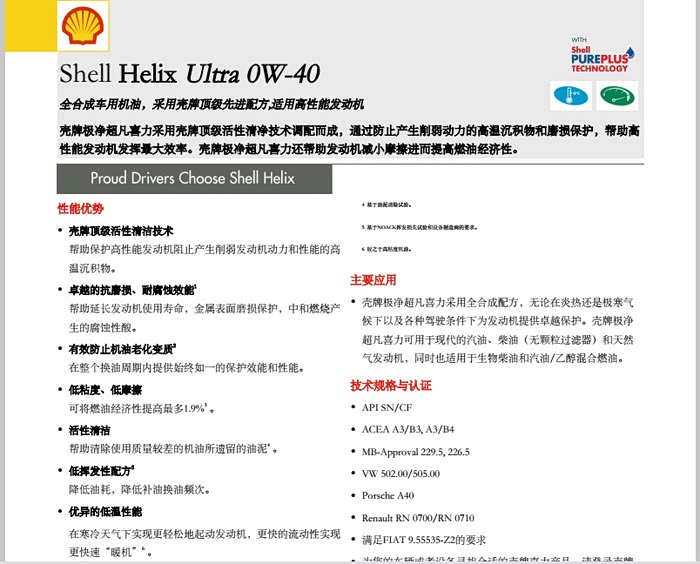
Task: Click the blue thermometer low-temperature icon
Action: click(571, 96)
